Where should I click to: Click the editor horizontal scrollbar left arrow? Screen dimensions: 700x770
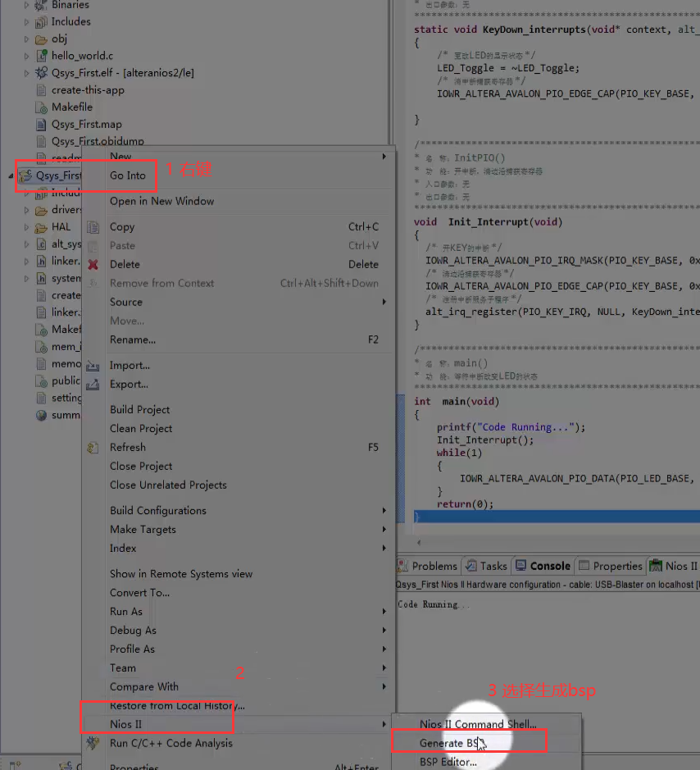point(419,543)
